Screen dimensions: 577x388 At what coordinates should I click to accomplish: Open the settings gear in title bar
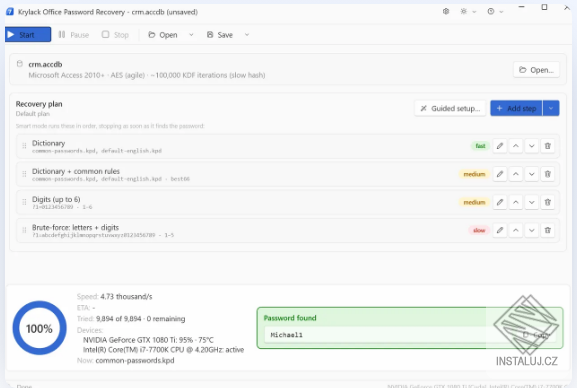coord(446,11)
